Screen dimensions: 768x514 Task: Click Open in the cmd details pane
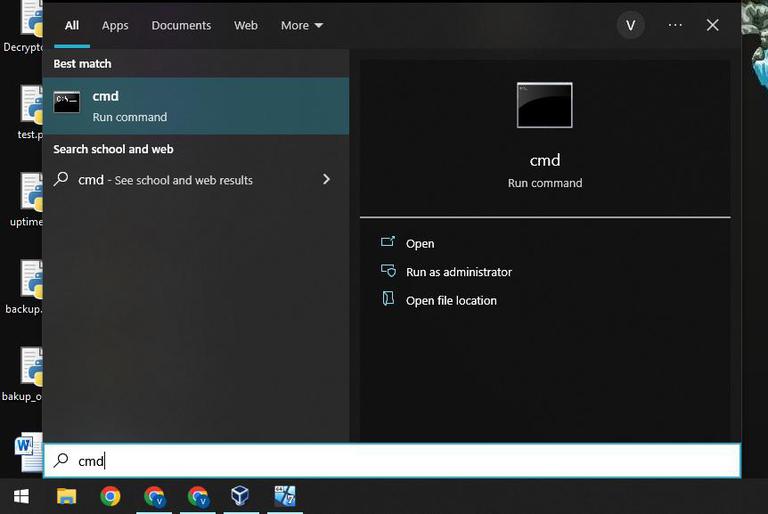click(420, 244)
